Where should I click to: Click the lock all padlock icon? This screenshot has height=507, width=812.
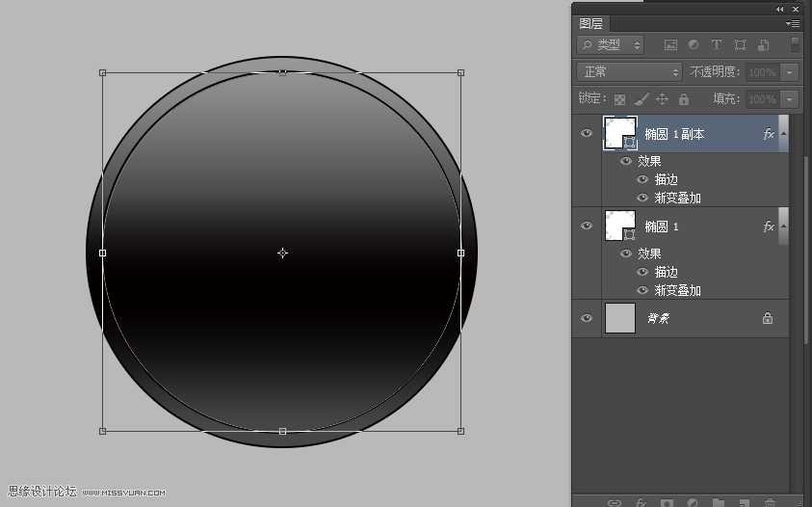click(x=684, y=99)
